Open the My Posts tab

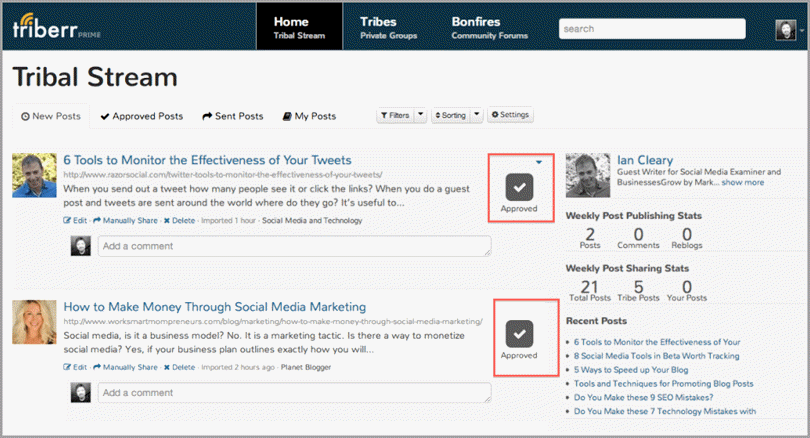[309, 116]
